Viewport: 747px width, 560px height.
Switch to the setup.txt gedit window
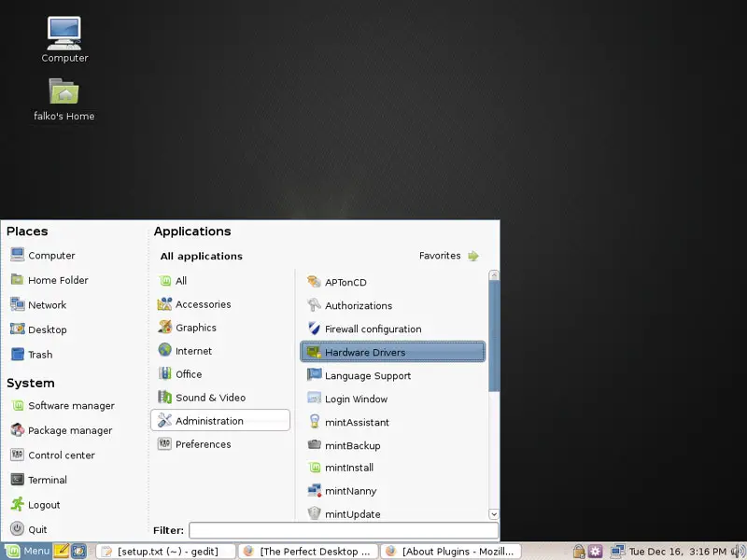(x=165, y=552)
